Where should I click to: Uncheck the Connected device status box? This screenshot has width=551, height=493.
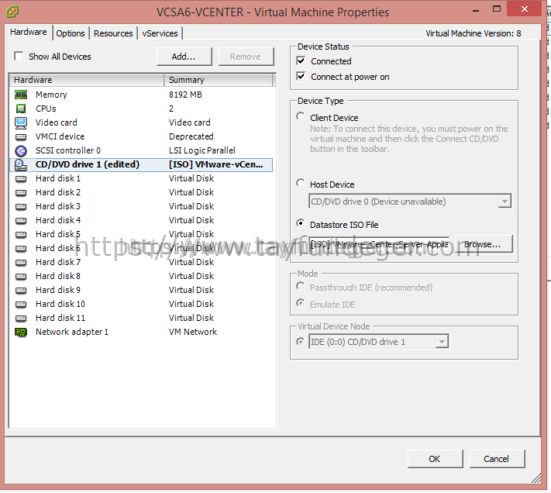301,61
